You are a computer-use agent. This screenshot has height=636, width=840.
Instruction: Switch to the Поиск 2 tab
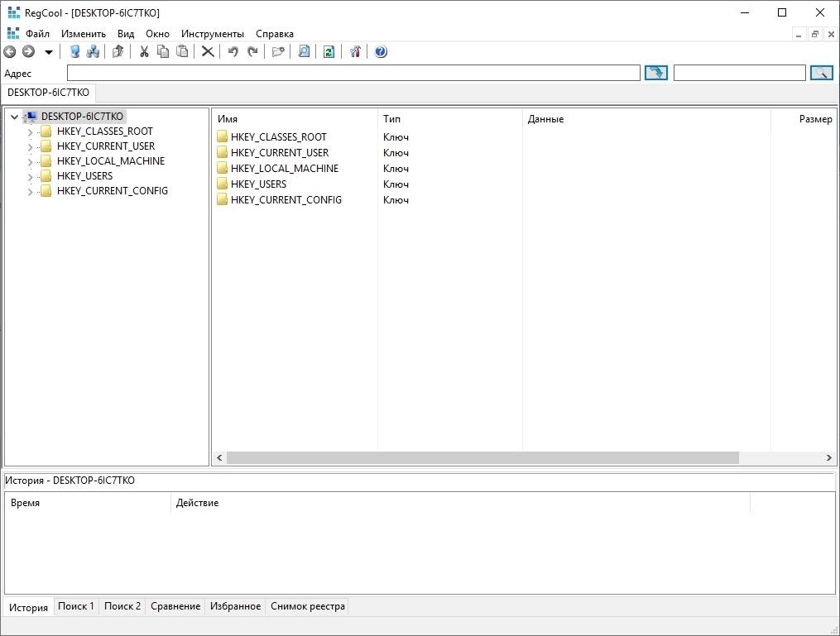coord(122,606)
